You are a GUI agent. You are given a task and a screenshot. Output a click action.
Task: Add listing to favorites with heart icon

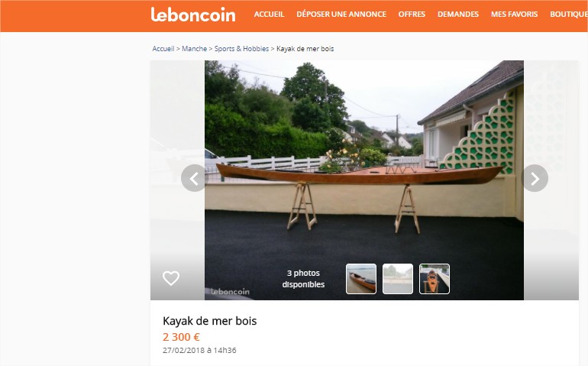pyautogui.click(x=171, y=278)
